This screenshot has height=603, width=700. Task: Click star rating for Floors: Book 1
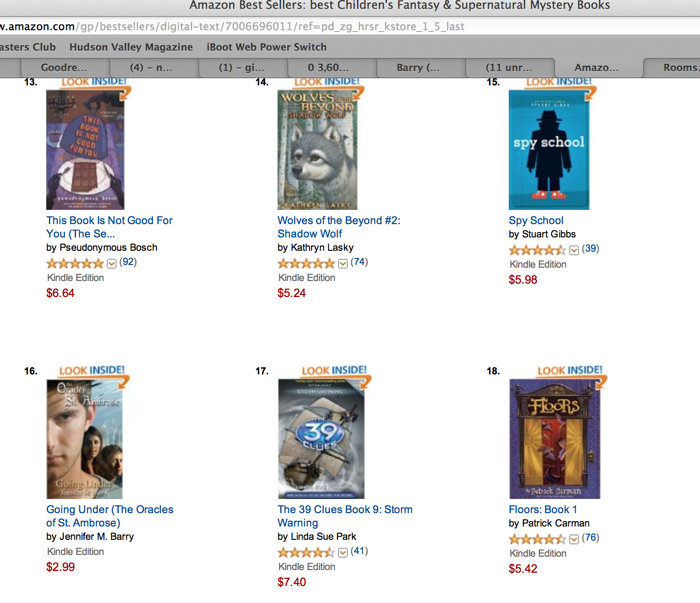[537, 539]
